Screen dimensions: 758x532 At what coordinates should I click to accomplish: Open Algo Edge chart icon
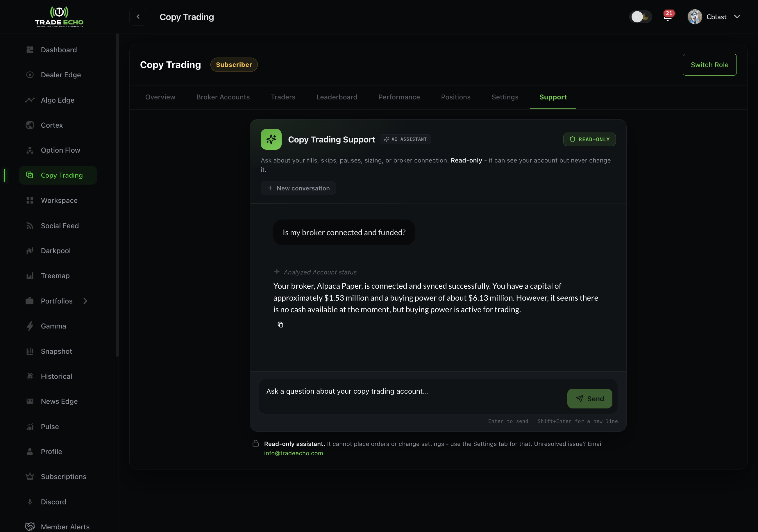tap(30, 100)
